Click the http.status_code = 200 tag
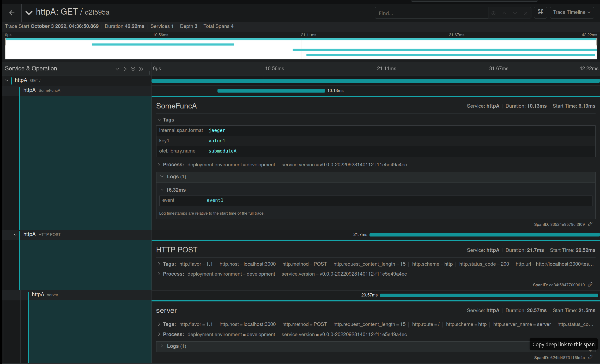 pyautogui.click(x=484, y=264)
